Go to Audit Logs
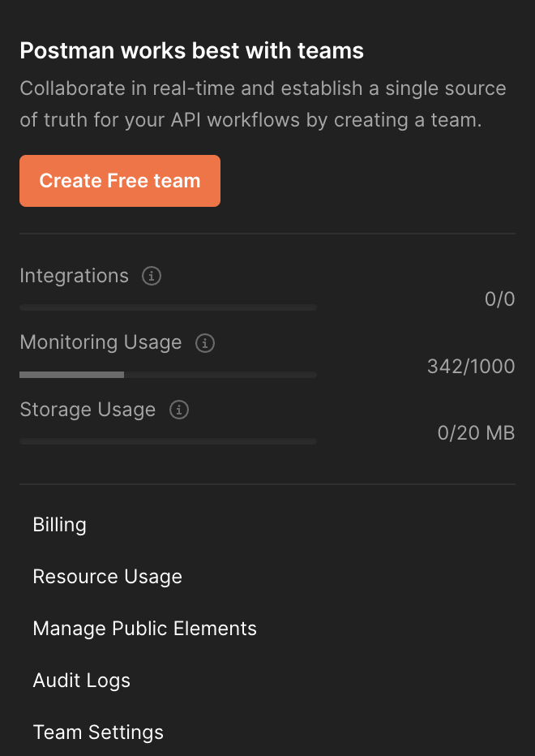 click(81, 681)
